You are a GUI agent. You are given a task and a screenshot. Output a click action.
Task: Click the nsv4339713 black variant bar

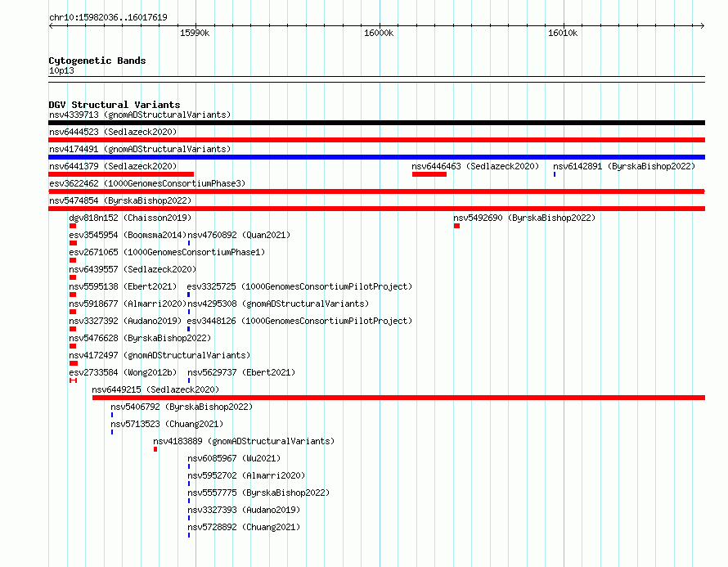(x=376, y=123)
